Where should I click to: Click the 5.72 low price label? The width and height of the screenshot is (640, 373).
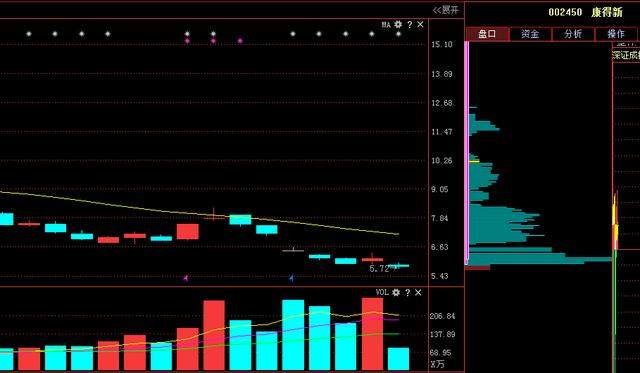[x=379, y=269]
